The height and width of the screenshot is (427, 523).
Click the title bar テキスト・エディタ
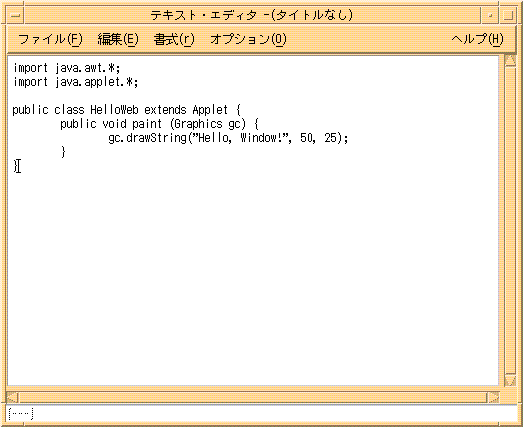tap(251, 15)
